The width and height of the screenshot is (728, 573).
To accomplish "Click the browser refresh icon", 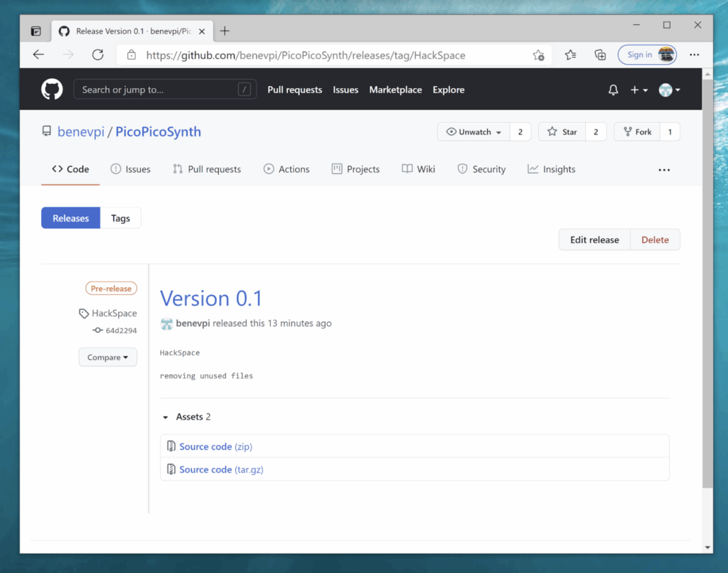I will (x=98, y=55).
